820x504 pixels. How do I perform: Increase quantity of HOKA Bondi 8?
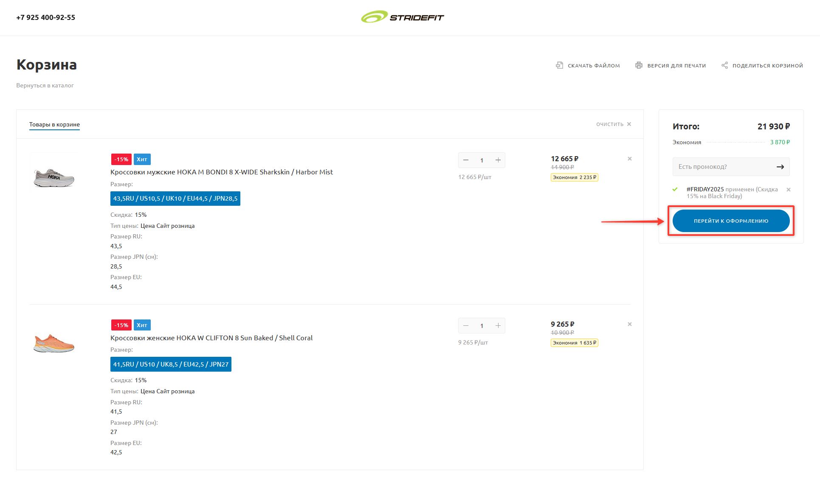point(498,160)
